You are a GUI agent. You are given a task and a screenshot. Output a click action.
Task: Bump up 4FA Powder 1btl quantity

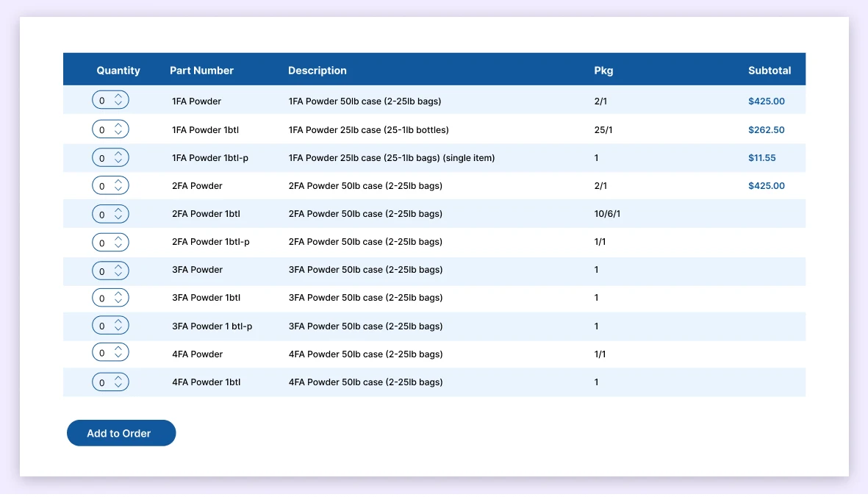pyautogui.click(x=118, y=378)
